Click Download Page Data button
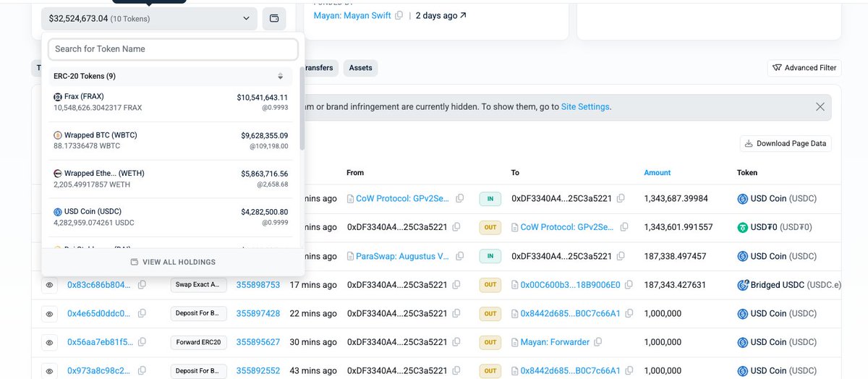Image resolution: width=868 pixels, height=379 pixels. click(x=786, y=143)
